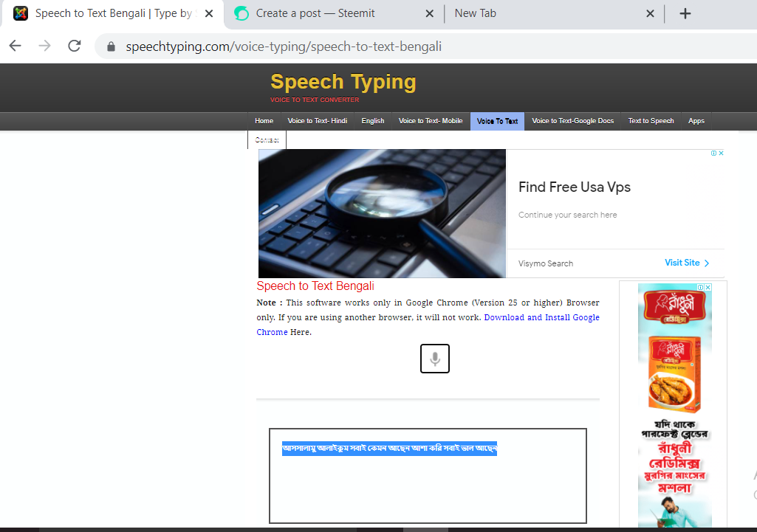Close the Radhuni sidebar ad
The width and height of the screenshot is (757, 532).
708,287
